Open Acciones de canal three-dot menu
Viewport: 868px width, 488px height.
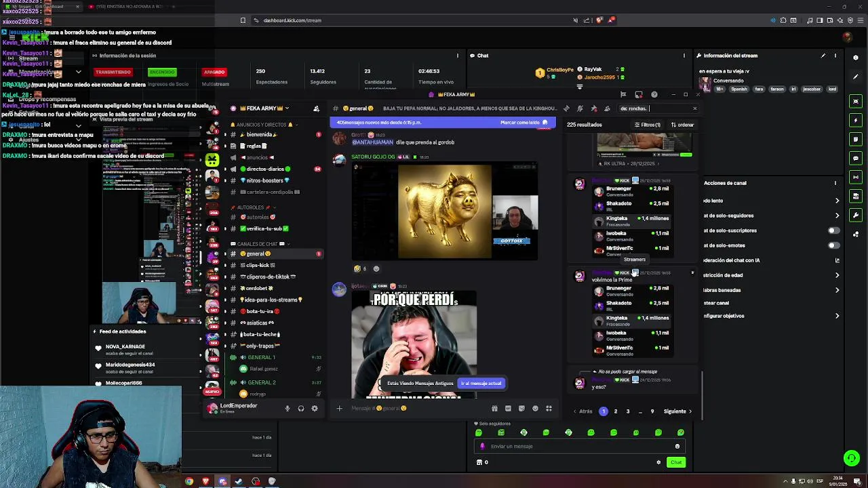(x=835, y=183)
